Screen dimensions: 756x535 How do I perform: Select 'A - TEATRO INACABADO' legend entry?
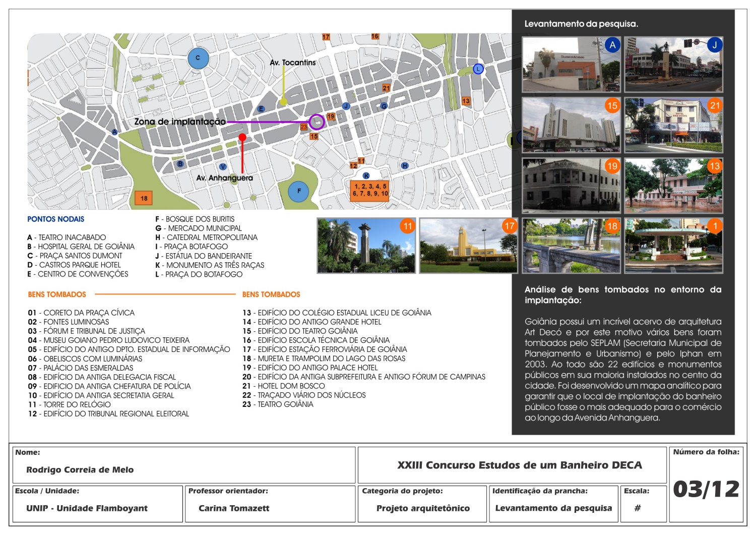pos(67,237)
